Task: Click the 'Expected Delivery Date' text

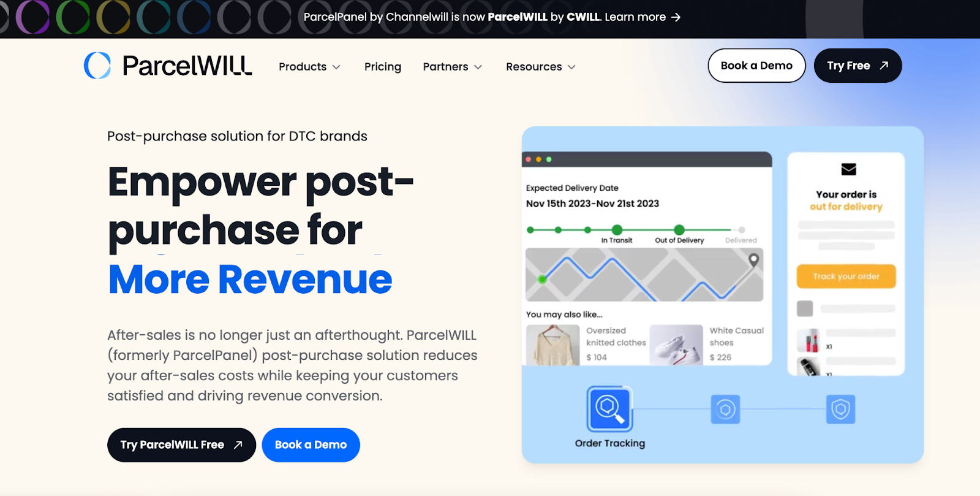Action: (572, 188)
